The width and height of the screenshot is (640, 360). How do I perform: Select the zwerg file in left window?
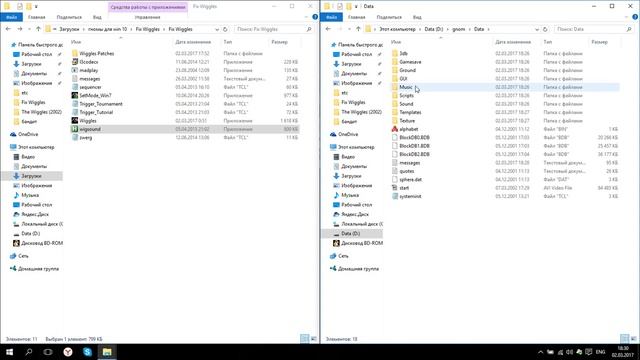(85, 138)
